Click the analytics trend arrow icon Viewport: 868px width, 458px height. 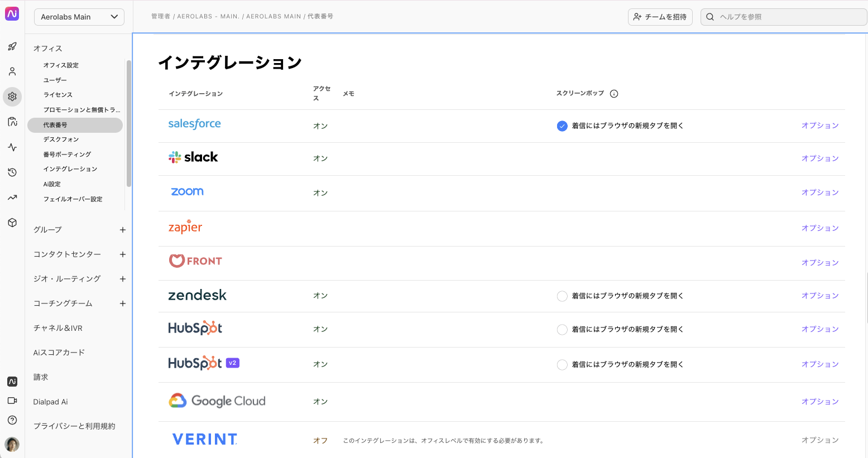pos(12,197)
